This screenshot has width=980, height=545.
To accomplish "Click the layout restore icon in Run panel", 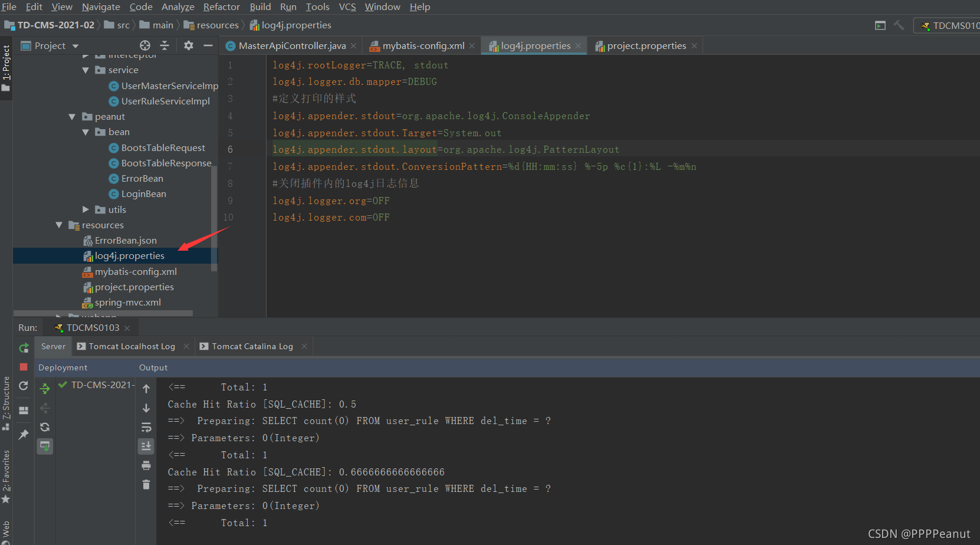I will 24,410.
